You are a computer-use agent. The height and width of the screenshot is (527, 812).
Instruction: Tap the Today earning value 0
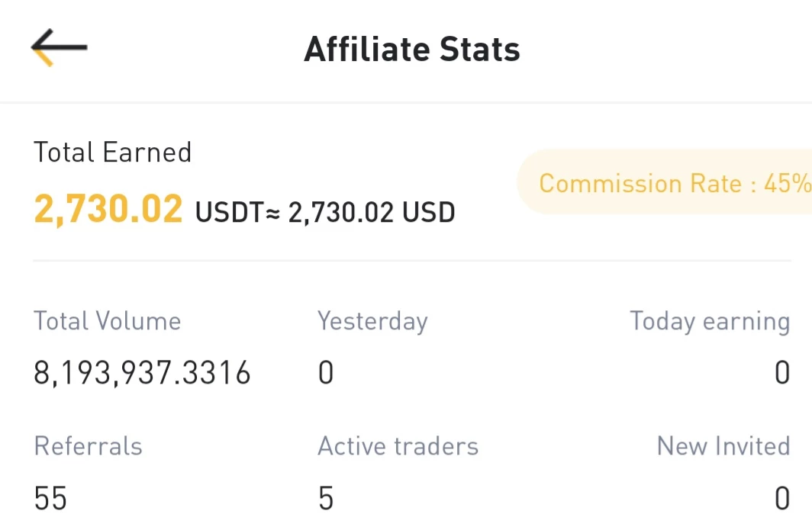pos(782,373)
